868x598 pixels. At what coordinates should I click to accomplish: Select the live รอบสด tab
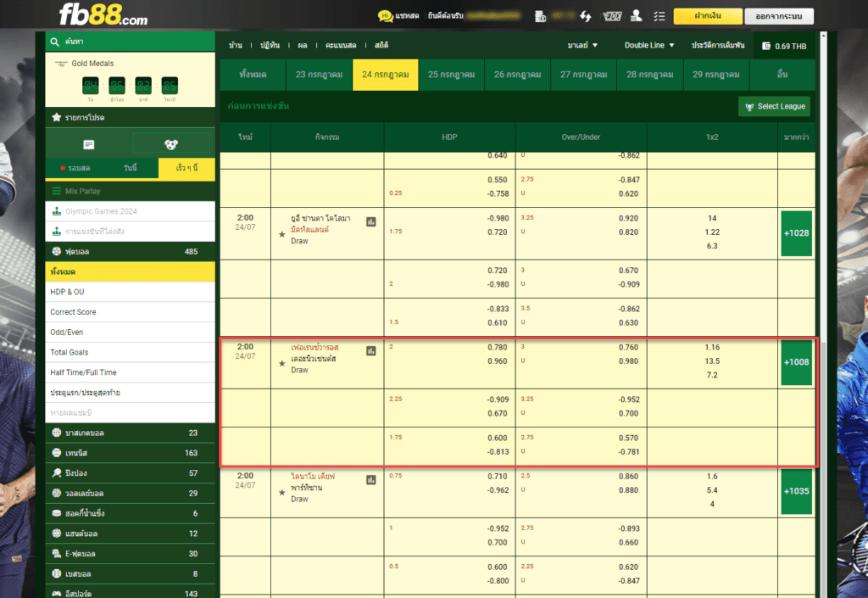pyautogui.click(x=75, y=168)
